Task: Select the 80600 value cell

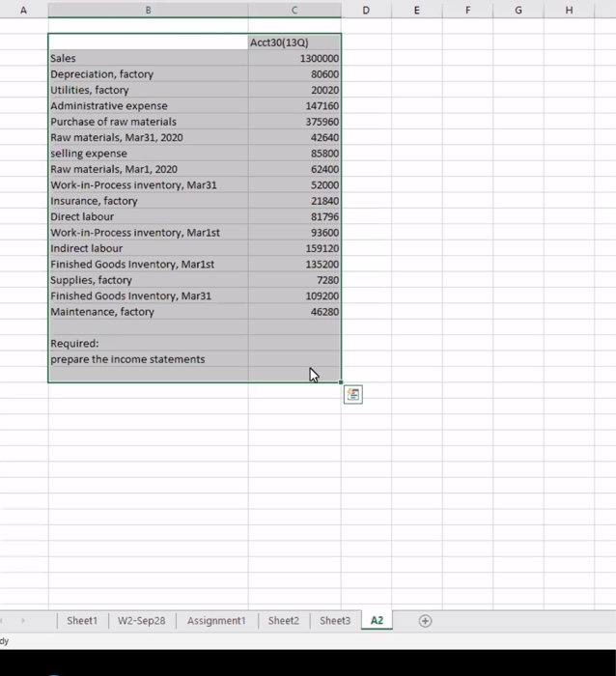Action: (294, 74)
